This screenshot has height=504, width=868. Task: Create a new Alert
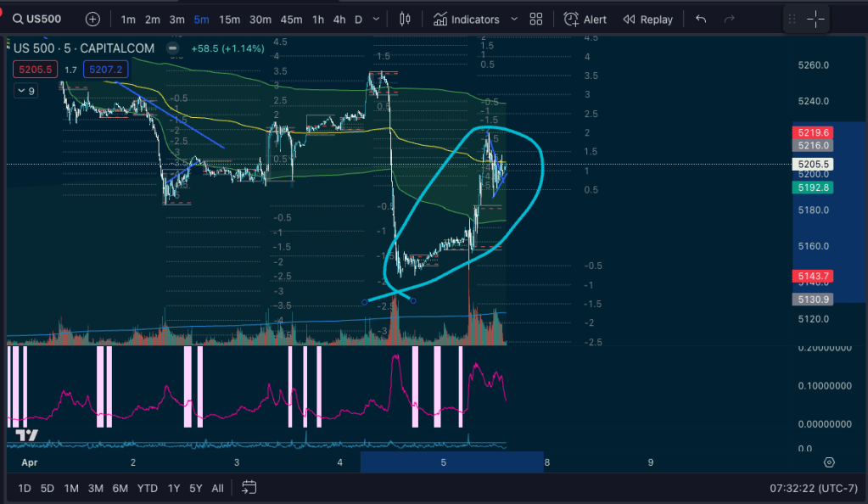point(585,19)
